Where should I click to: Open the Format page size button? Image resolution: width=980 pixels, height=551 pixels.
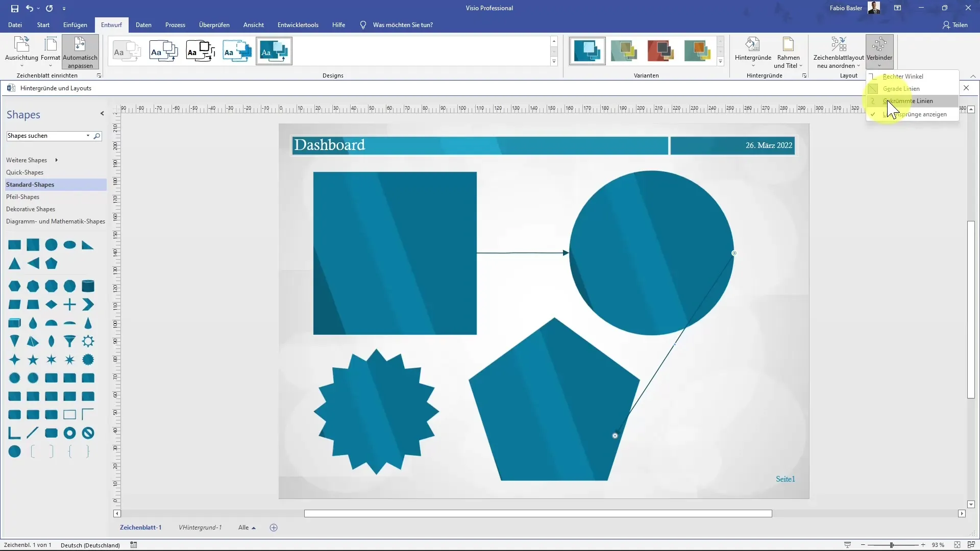[x=51, y=52]
